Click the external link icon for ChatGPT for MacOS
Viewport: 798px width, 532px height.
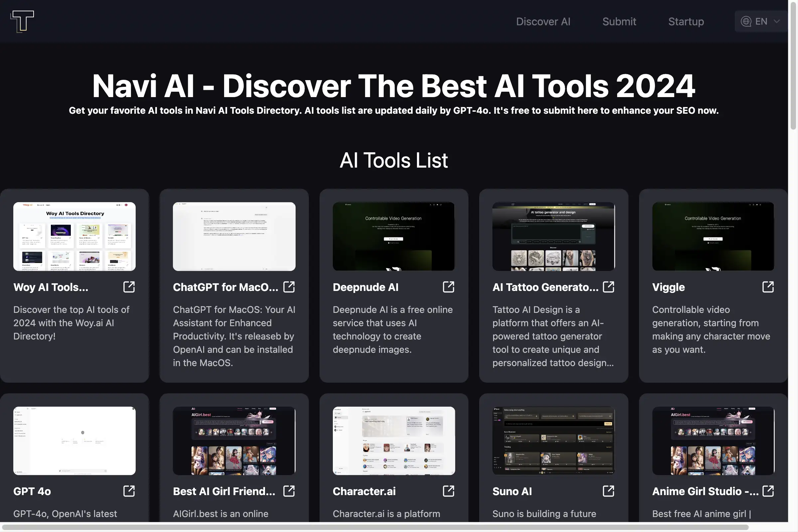coord(289,287)
